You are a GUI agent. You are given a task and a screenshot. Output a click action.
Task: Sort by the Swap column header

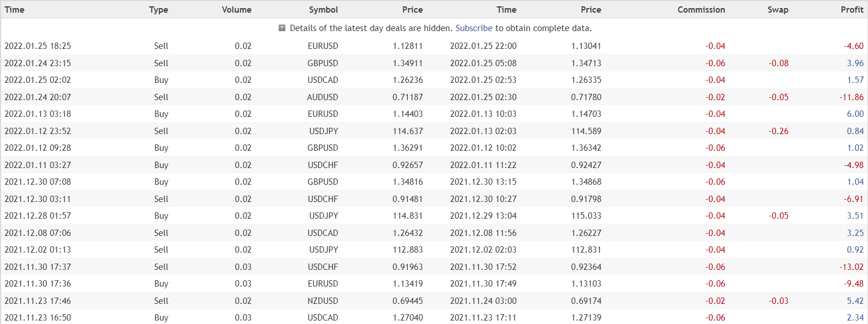pos(778,10)
